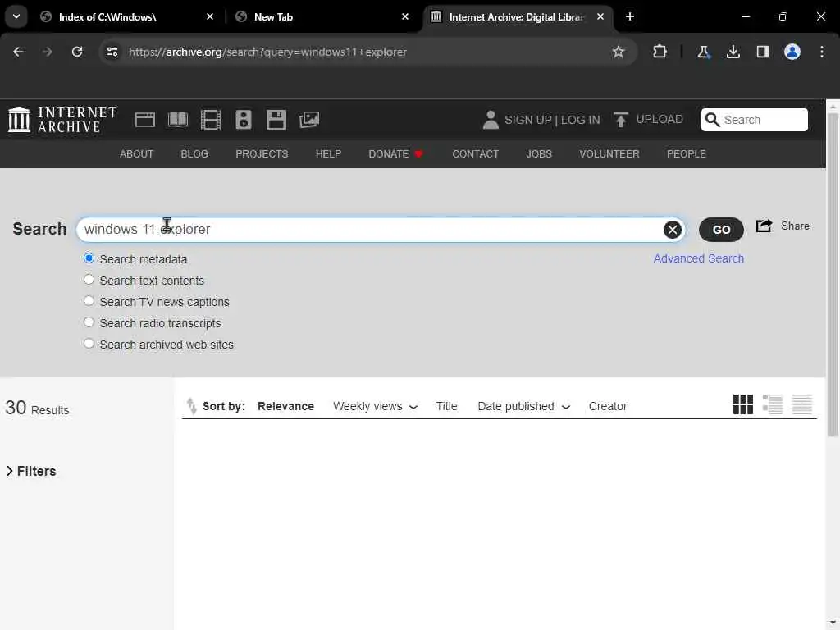Viewport: 840px width, 630px height.
Task: Sort results by Creator
Action: pyautogui.click(x=608, y=406)
